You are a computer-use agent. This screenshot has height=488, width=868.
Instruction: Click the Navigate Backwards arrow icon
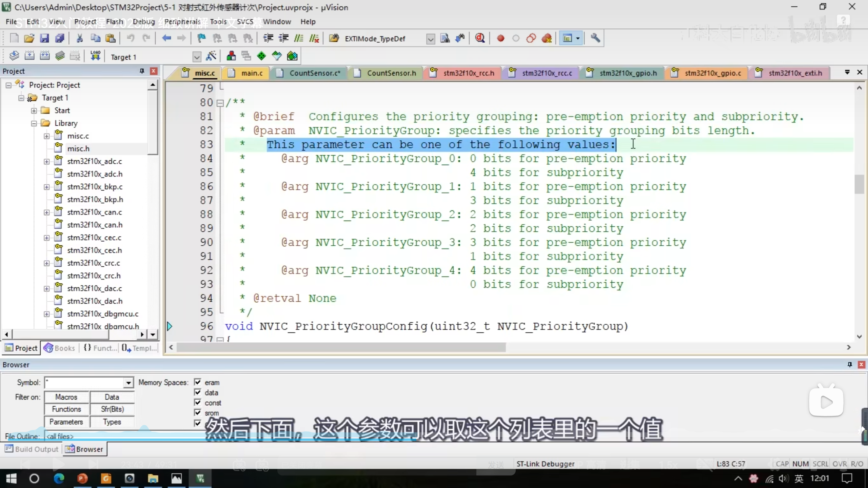coord(166,38)
